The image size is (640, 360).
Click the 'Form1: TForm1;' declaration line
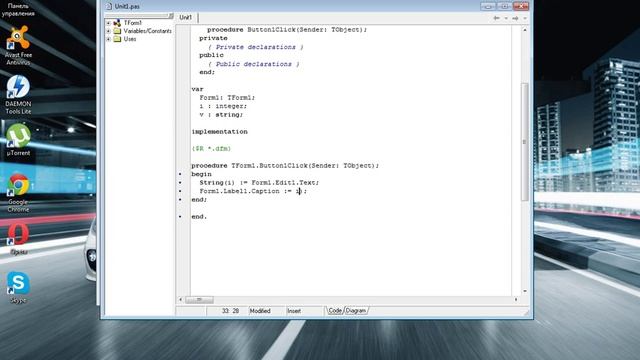[227, 98]
